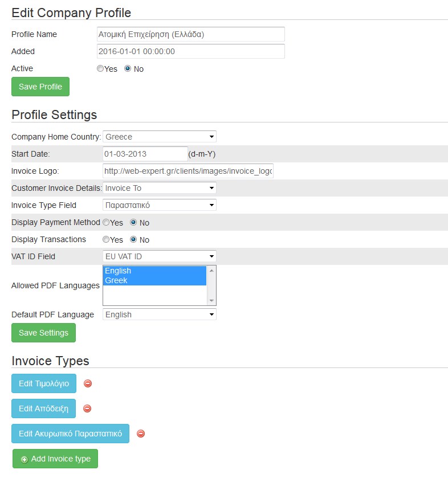Enable Display Payment Method Yes option

pos(106,222)
